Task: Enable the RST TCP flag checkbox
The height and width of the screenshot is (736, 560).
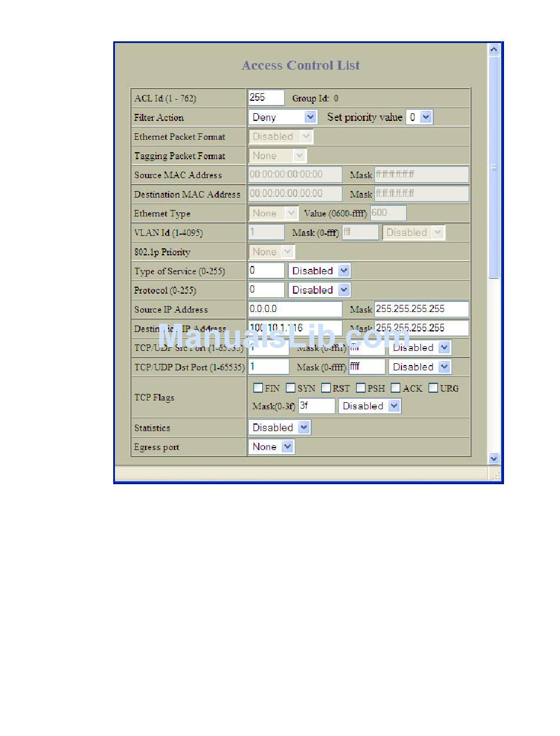Action: 326,388
